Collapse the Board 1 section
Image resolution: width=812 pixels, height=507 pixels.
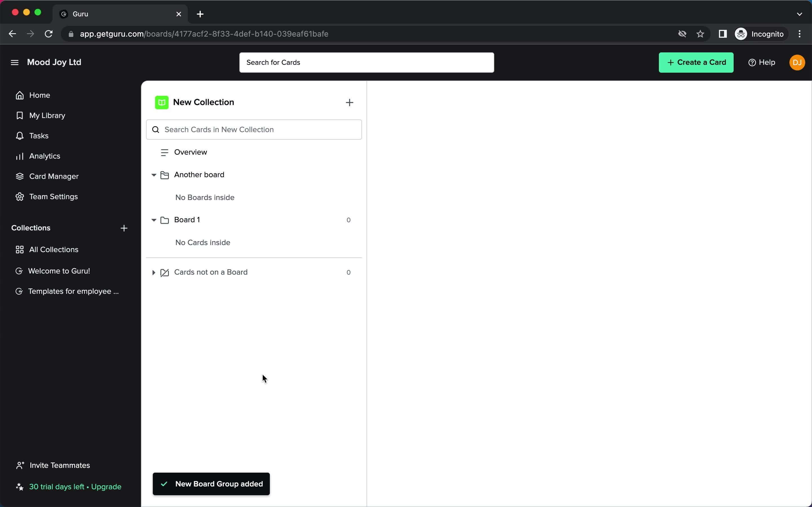coord(154,220)
